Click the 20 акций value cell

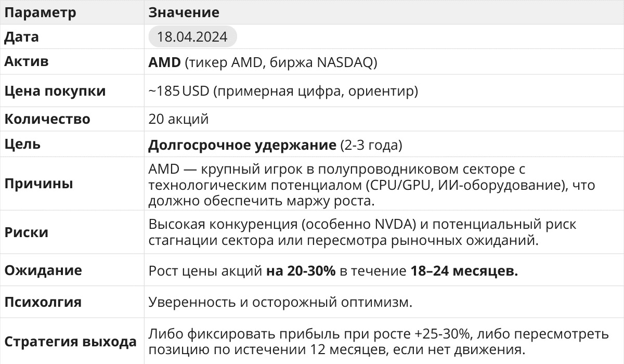178,119
